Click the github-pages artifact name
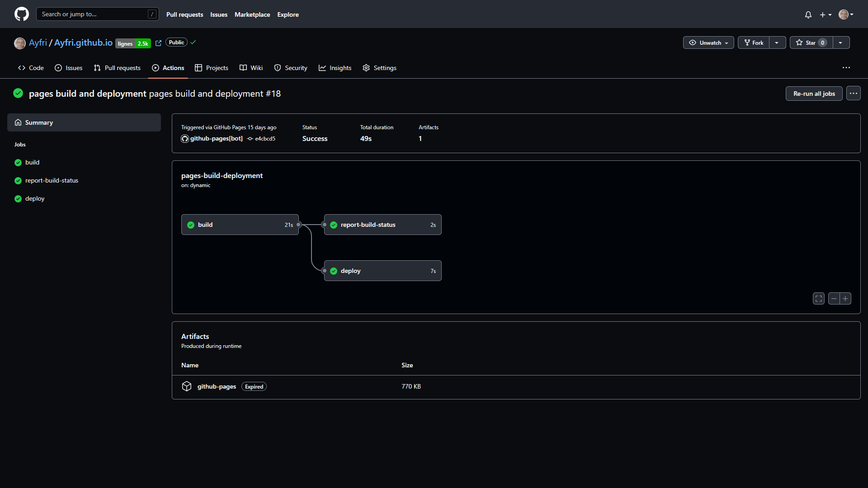Screen dimensions: 868x488 [217, 386]
